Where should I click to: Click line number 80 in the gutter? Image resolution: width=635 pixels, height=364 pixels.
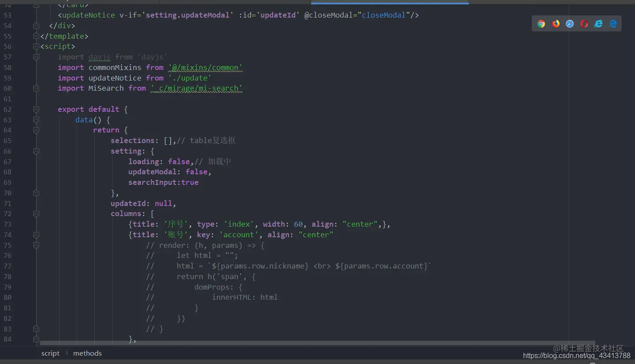click(7, 297)
